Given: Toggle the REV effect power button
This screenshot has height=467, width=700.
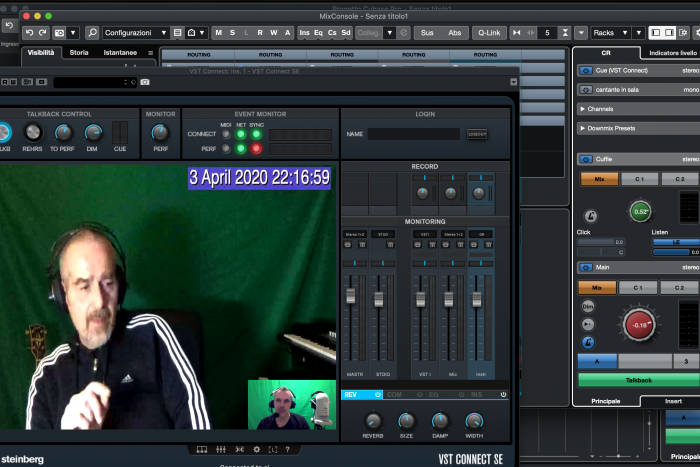Looking at the screenshot, I should pos(378,394).
